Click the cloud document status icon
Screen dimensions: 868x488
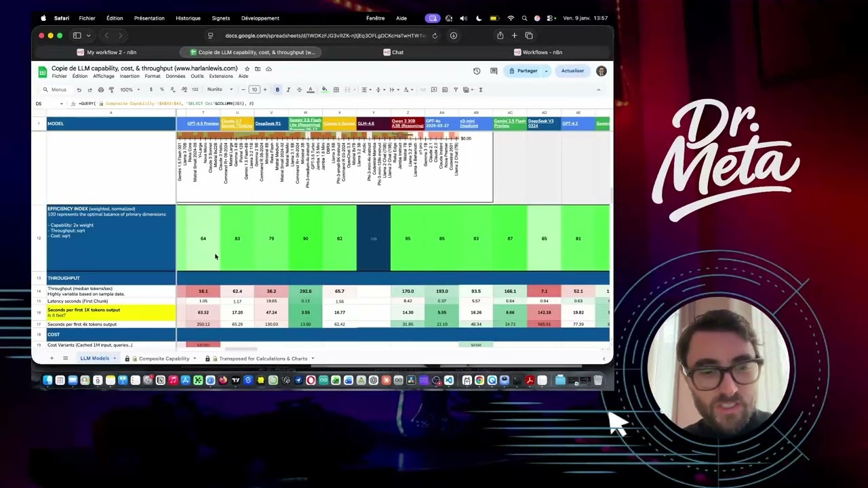pyautogui.click(x=269, y=68)
